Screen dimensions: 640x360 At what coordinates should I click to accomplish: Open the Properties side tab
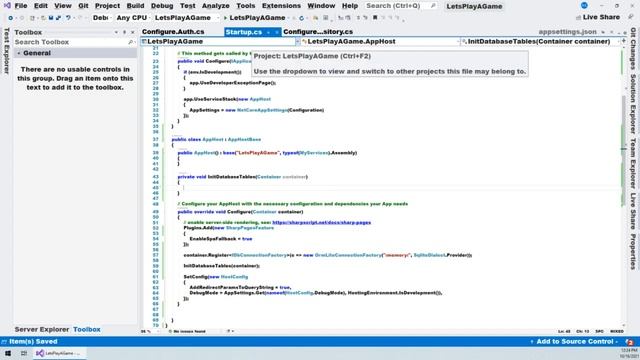(x=633, y=252)
